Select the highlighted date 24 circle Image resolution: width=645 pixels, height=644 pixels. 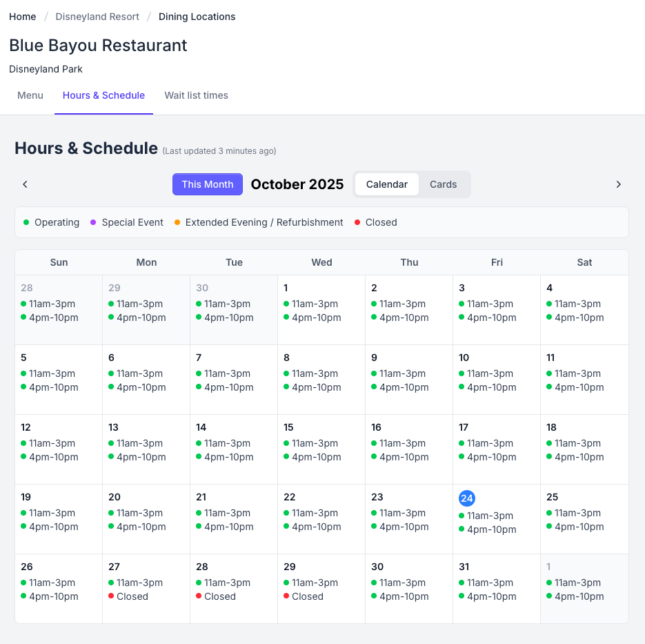(467, 498)
